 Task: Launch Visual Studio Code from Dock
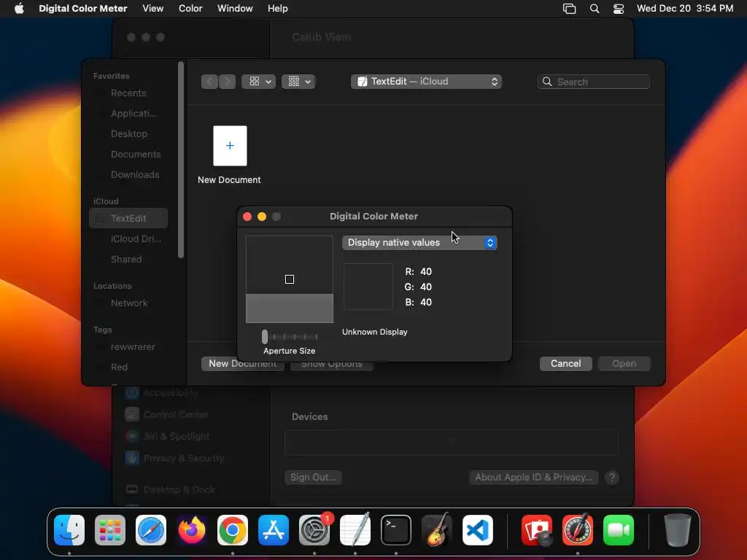[x=477, y=530]
